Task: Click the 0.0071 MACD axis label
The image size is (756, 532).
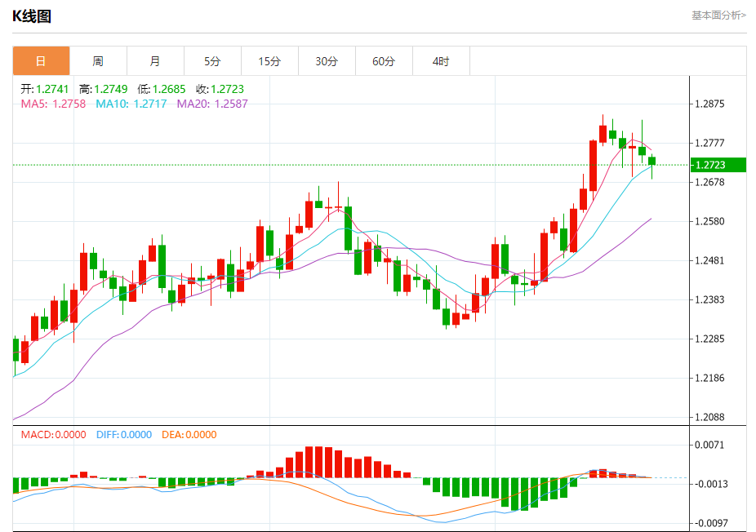Action: (709, 445)
